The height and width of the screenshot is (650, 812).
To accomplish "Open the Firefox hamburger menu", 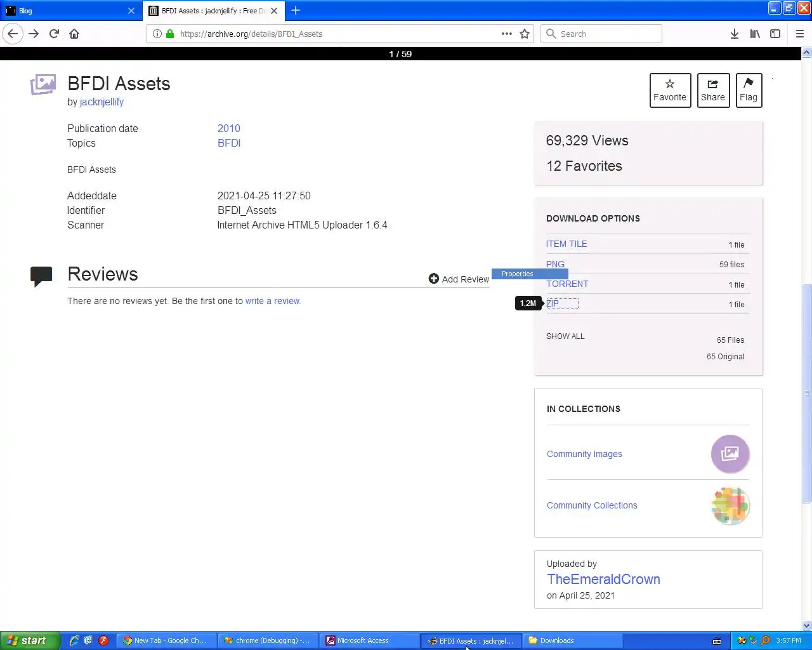I will tap(800, 34).
